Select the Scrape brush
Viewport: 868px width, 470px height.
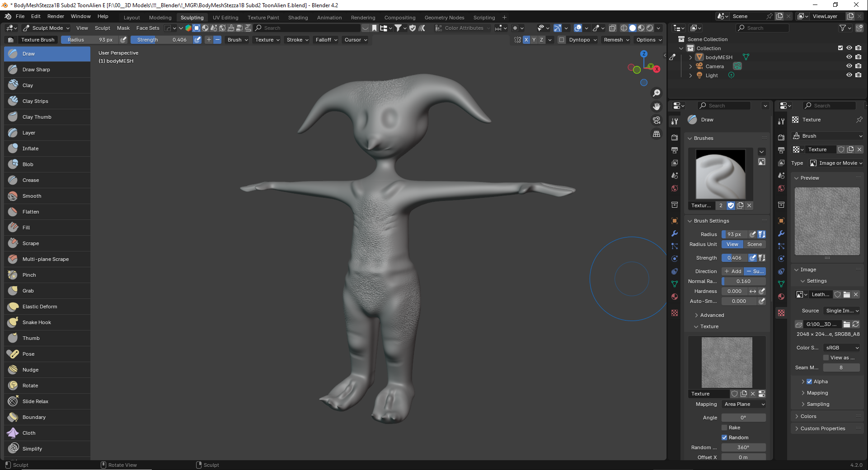47,243
